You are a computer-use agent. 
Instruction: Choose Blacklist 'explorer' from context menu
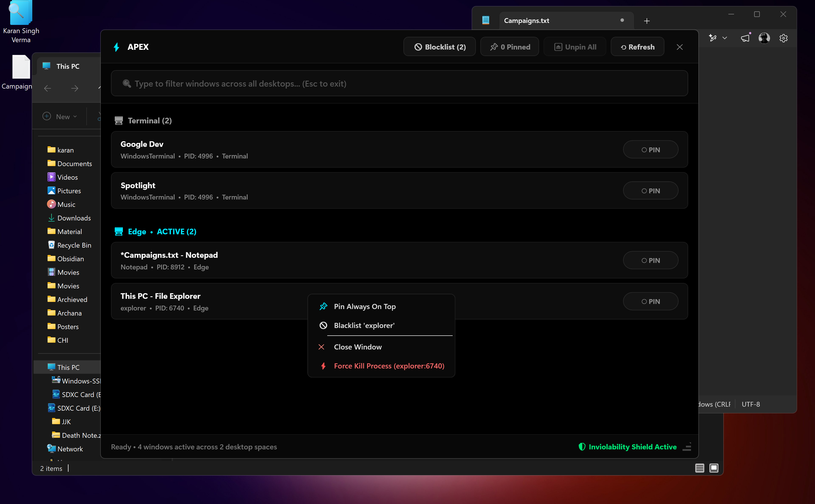(381, 325)
